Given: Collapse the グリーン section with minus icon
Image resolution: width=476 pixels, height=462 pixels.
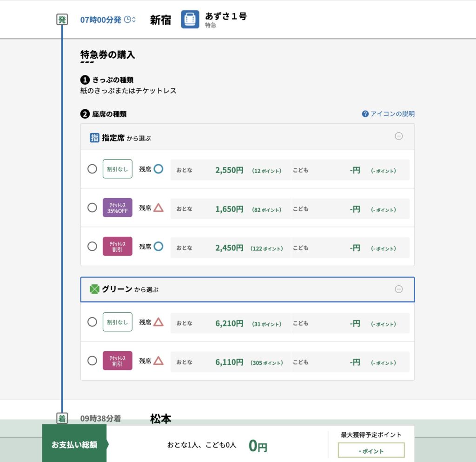Looking at the screenshot, I should pyautogui.click(x=398, y=289).
